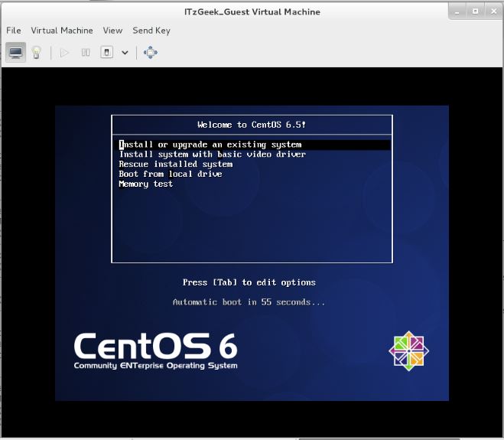The image size is (504, 440).
Task: Select Memory test boot option
Action: pos(145,184)
